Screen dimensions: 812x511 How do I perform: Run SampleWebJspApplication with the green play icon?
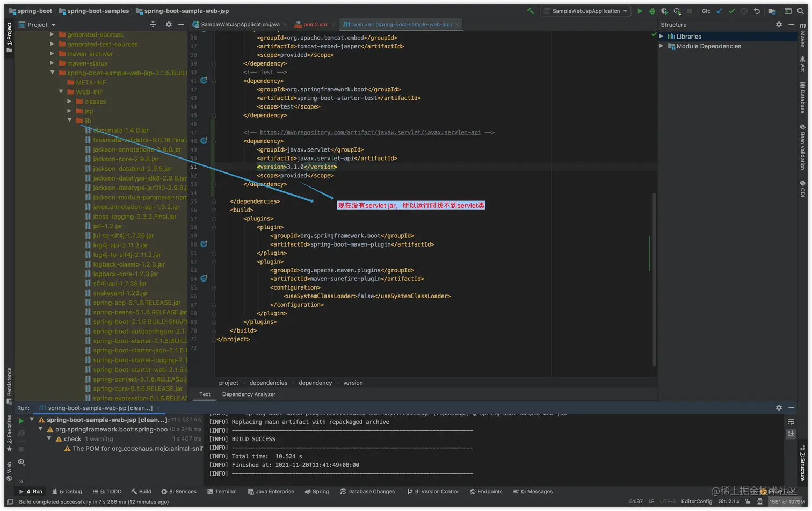tap(640, 11)
